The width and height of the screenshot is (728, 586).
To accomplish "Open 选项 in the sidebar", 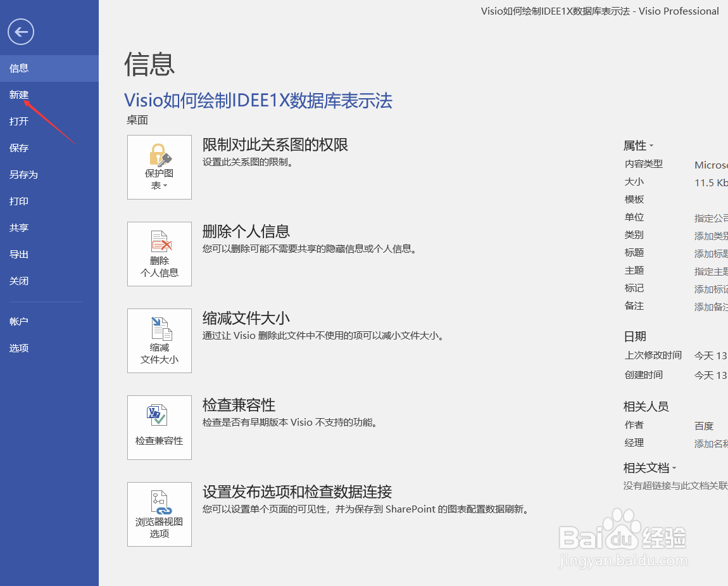I will 49,348.
